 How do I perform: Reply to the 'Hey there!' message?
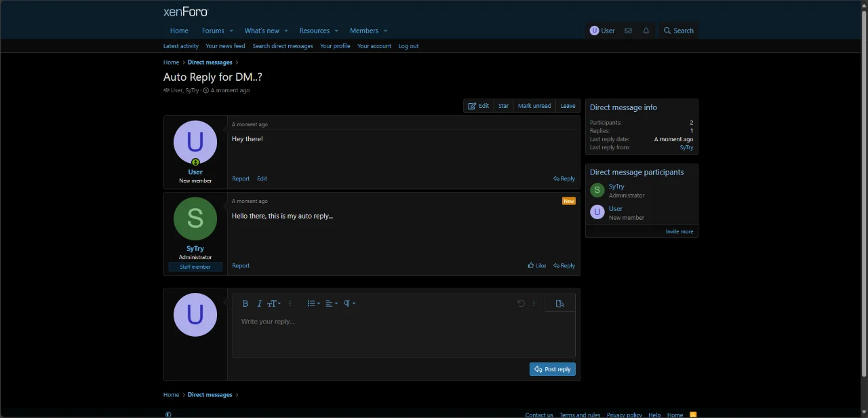pos(564,178)
